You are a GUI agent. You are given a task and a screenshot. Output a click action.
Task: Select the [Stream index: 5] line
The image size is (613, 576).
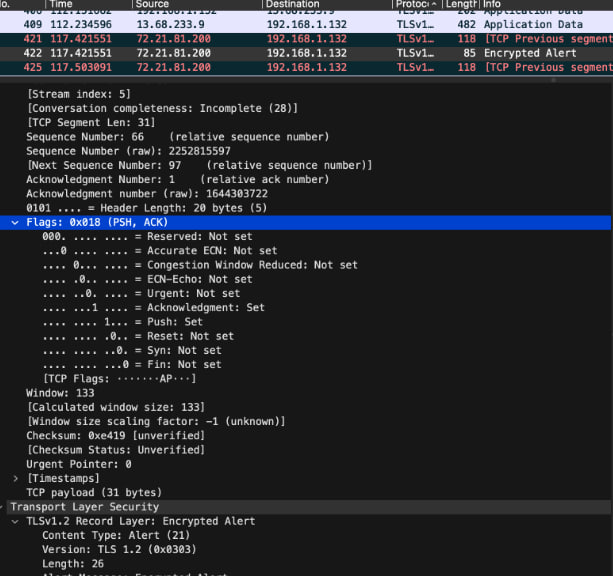(x=79, y=94)
